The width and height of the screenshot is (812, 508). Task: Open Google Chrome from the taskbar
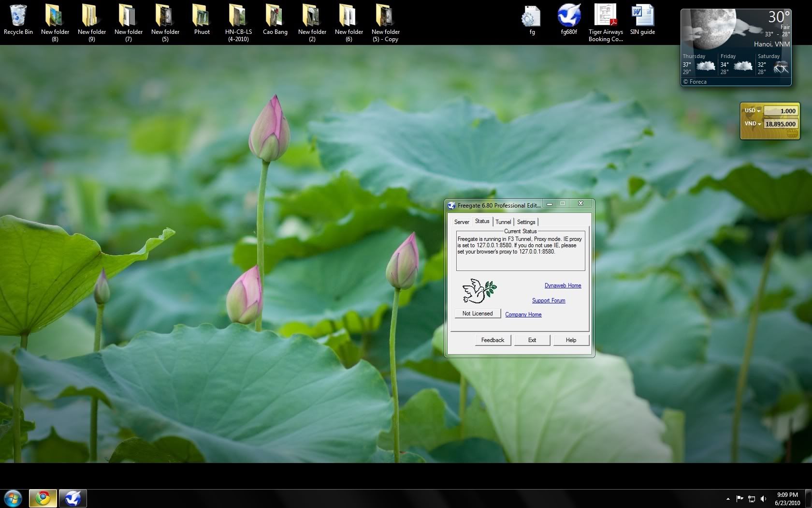point(43,498)
